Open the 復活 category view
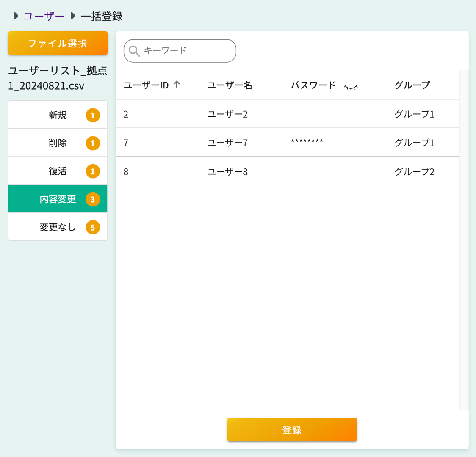The width and height of the screenshot is (476, 457). click(58, 171)
